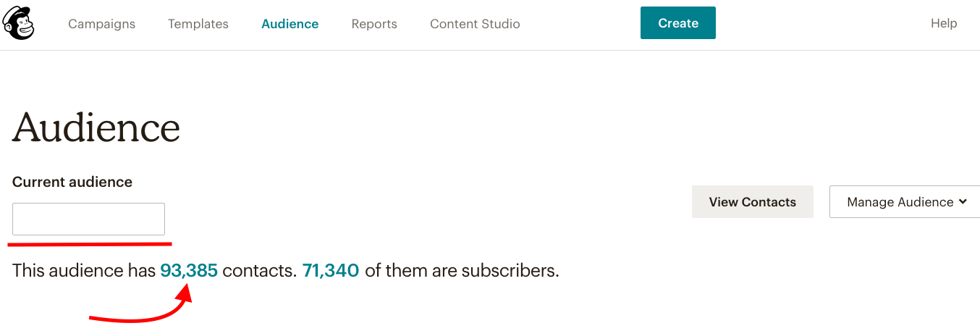Open the Help link
Image resolution: width=980 pixels, height=331 pixels.
pos(944,23)
